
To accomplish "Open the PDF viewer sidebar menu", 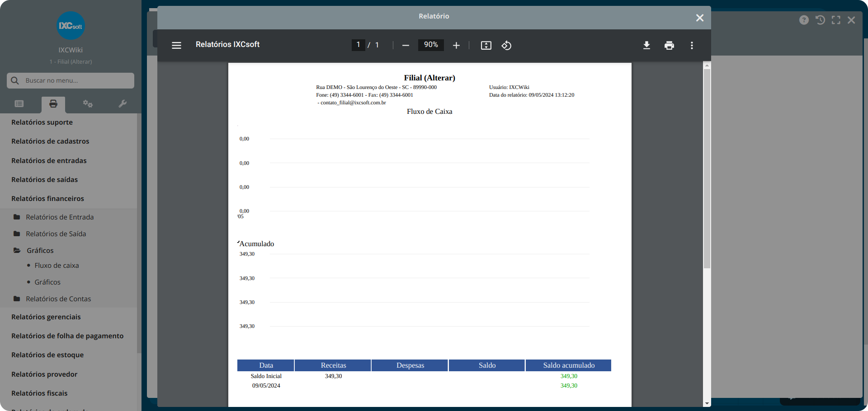I will click(176, 45).
